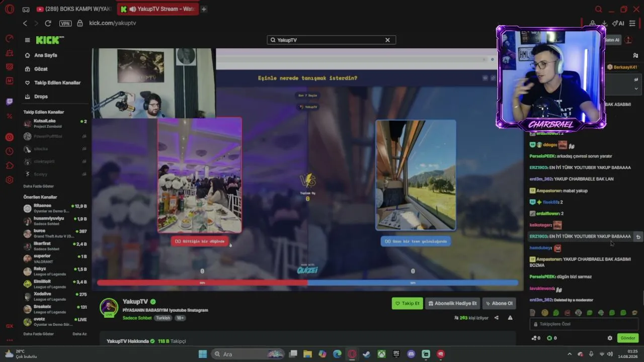Screen dimensions: 644x362
Task: Open husamvuvuiyu recommended channel
Action: tap(55, 221)
